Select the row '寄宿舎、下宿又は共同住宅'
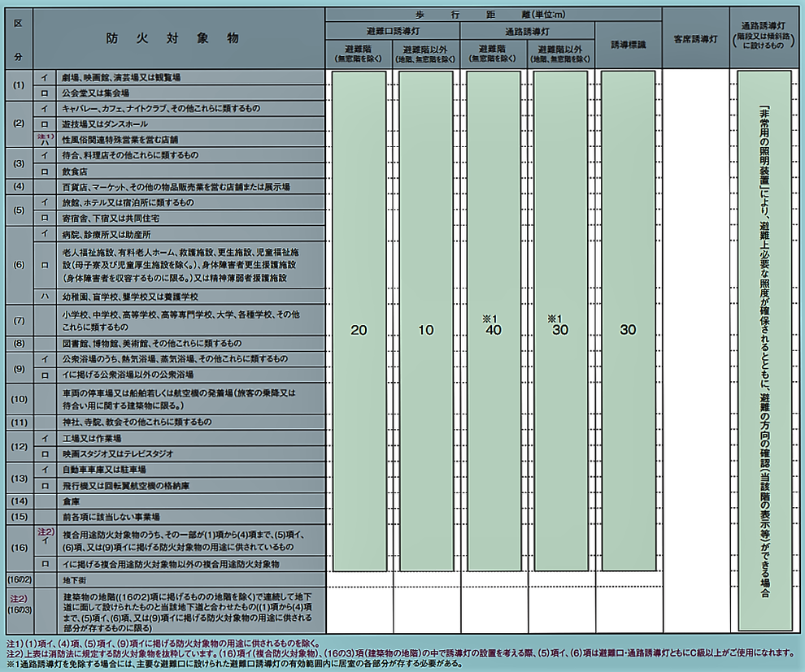Image resolution: width=805 pixels, height=672 pixels. [190, 218]
